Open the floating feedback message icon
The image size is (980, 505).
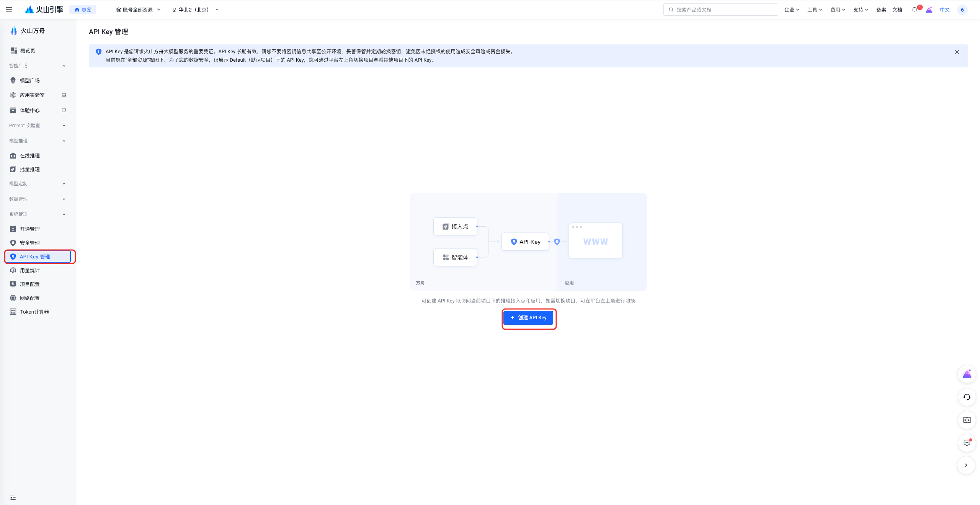tap(967, 443)
